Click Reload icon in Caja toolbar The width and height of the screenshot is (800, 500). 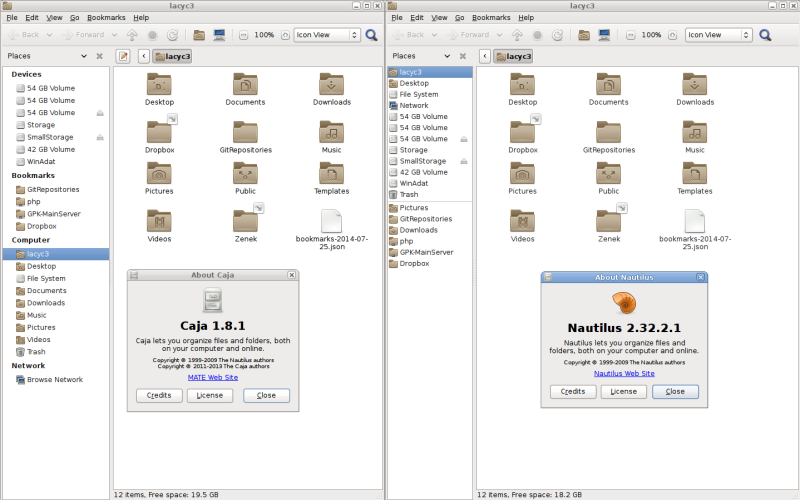click(x=172, y=35)
